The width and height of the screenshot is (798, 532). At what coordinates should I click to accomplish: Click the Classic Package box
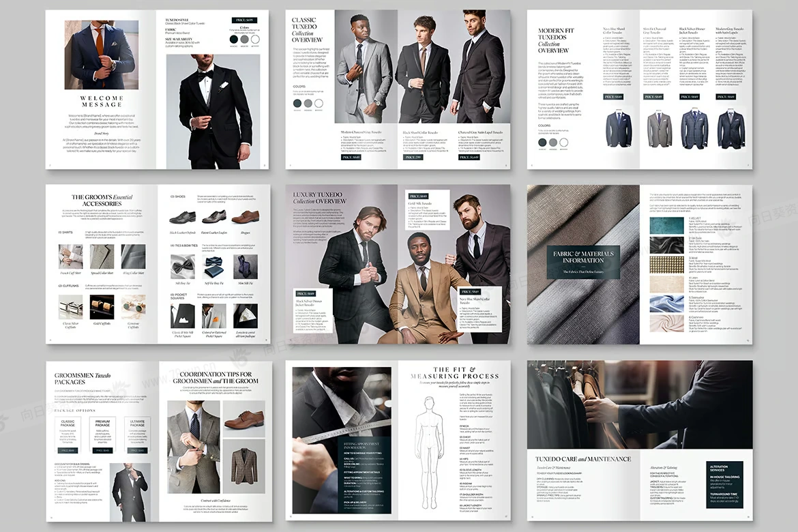69,435
